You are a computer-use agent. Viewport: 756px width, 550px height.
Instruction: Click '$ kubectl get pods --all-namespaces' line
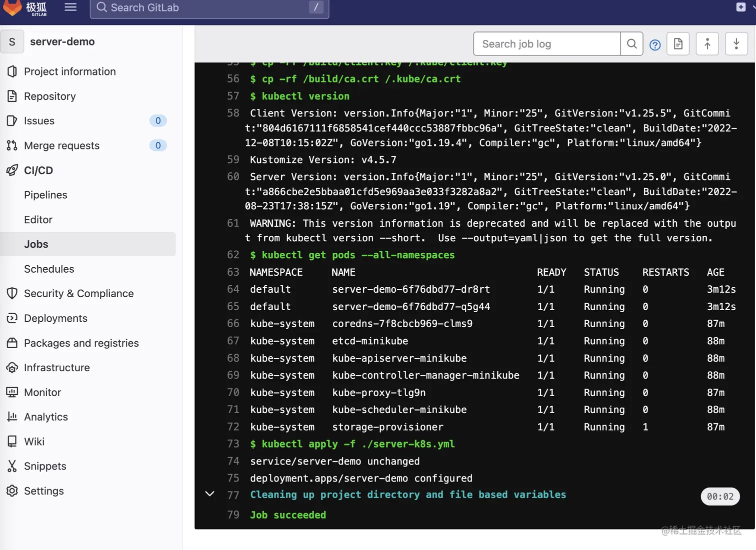point(352,255)
